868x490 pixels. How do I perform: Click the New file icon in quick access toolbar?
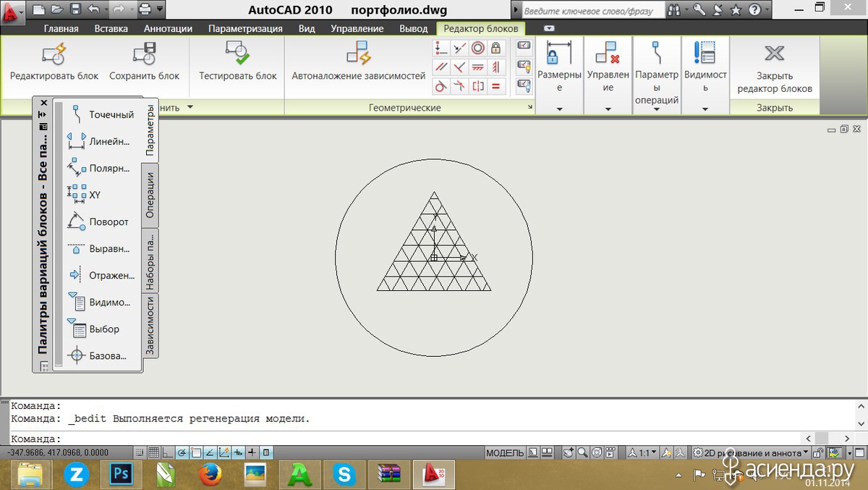click(x=39, y=9)
